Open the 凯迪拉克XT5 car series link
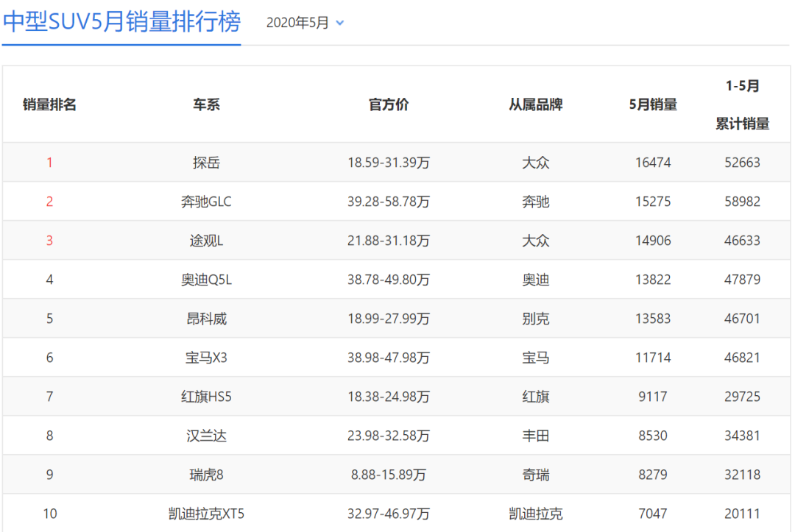The height and width of the screenshot is (532, 795). coord(206,514)
